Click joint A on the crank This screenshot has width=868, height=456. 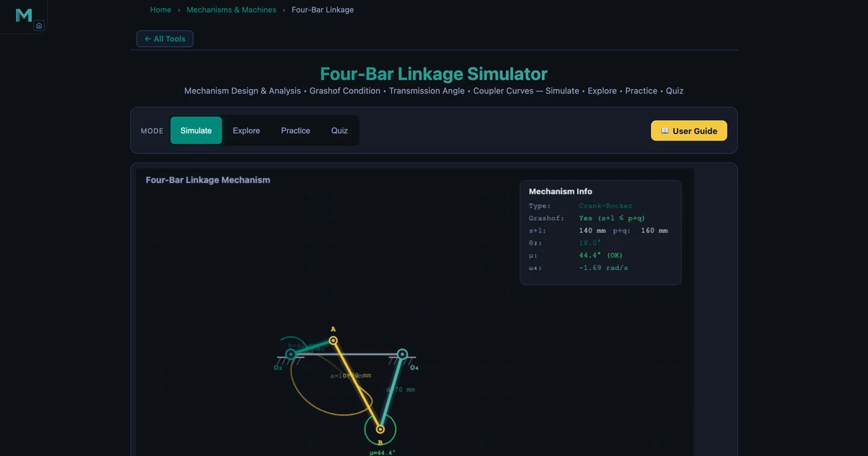(333, 340)
